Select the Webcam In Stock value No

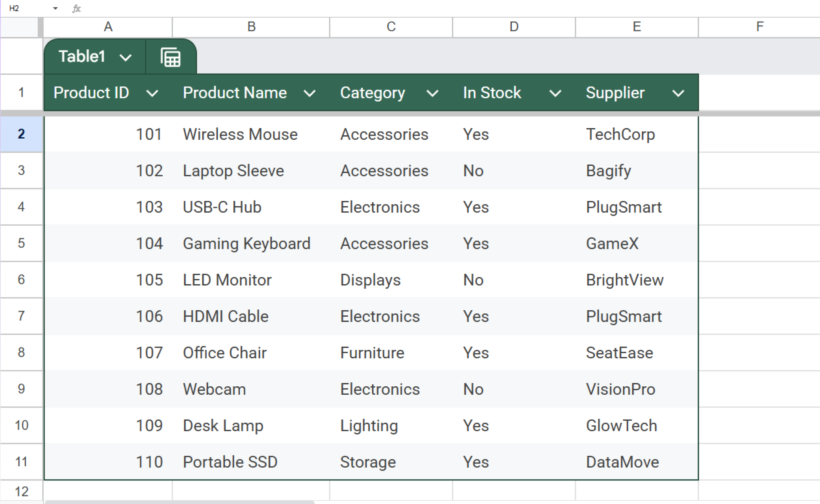473,389
